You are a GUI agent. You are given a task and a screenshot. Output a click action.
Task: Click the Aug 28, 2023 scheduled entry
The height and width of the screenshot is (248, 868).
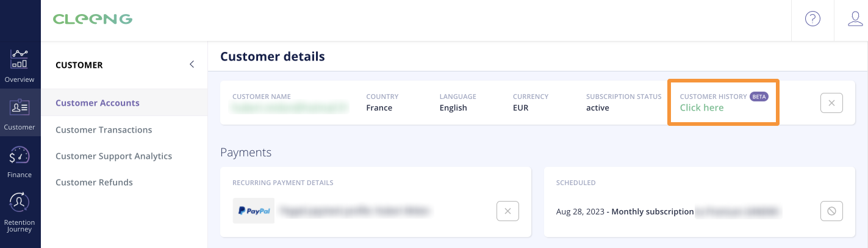click(669, 211)
